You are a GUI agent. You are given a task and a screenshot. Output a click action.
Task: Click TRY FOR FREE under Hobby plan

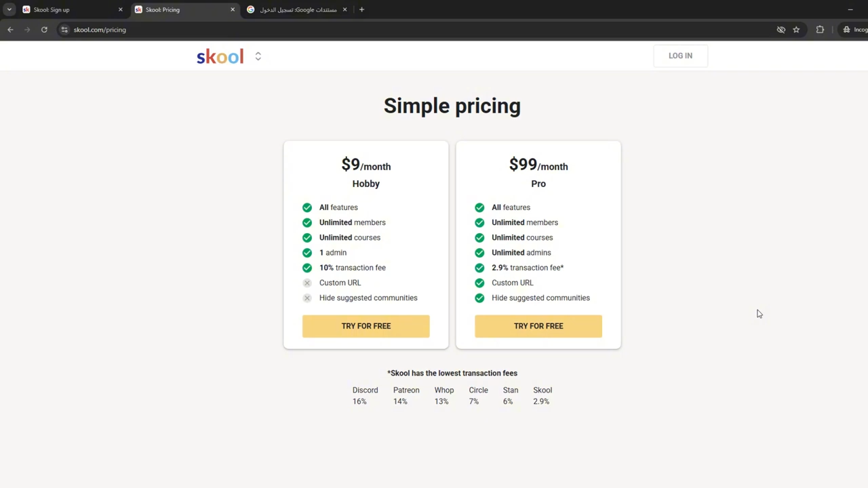pyautogui.click(x=366, y=326)
